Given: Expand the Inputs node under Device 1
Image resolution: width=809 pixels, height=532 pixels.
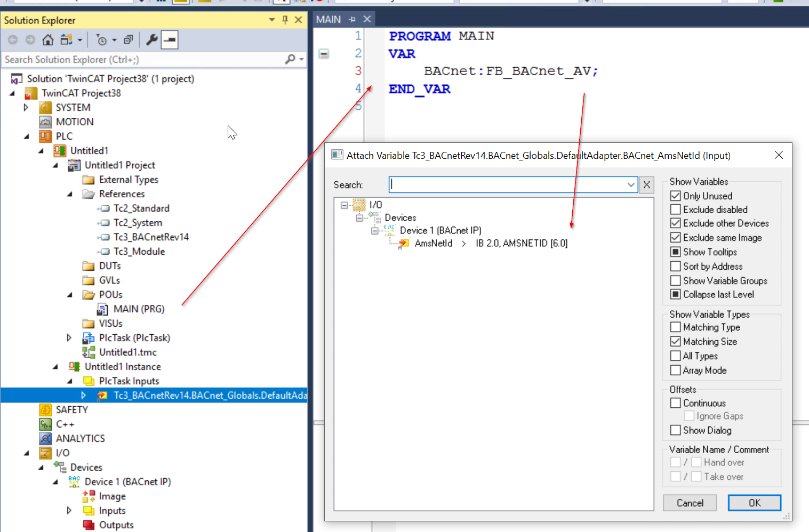Looking at the screenshot, I should [x=69, y=510].
